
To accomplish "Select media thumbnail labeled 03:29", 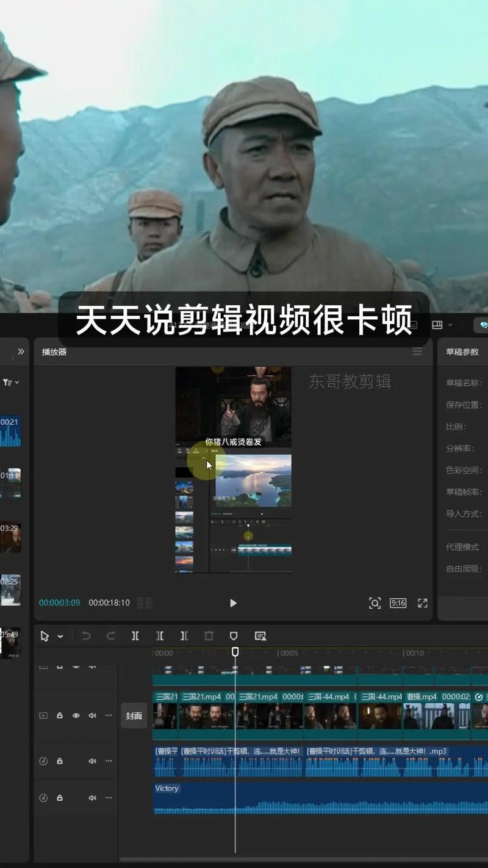I will (10, 537).
